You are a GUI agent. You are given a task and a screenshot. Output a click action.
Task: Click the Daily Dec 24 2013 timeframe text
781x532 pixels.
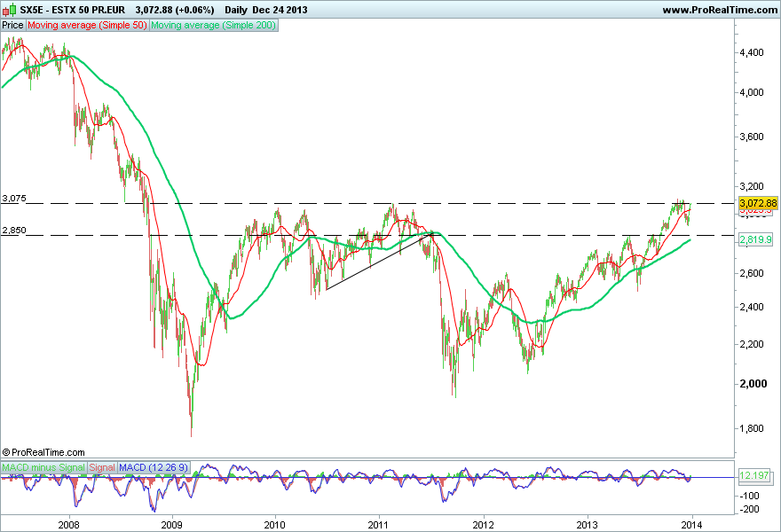tap(266, 10)
